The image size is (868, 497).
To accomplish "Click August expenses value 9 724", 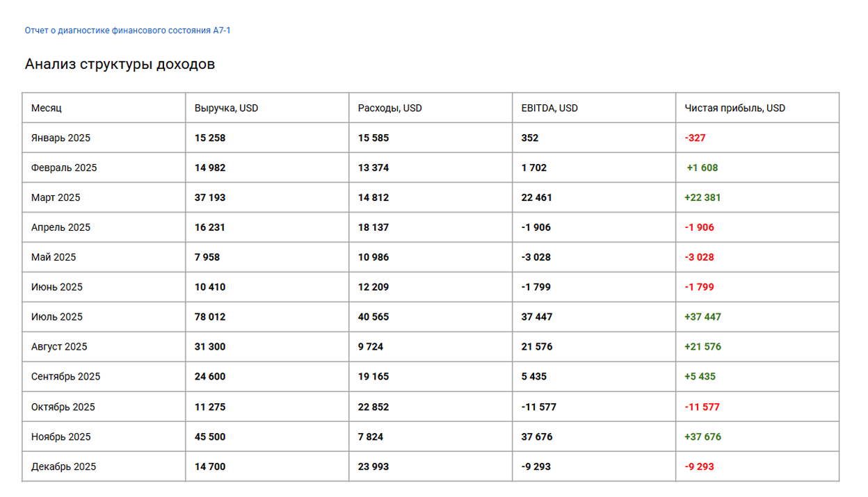I will 371,347.
